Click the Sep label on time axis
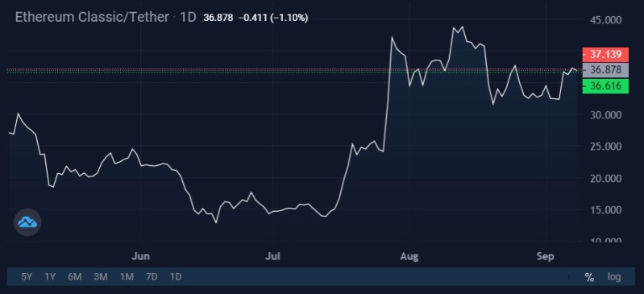This screenshot has width=644, height=294. [546, 257]
